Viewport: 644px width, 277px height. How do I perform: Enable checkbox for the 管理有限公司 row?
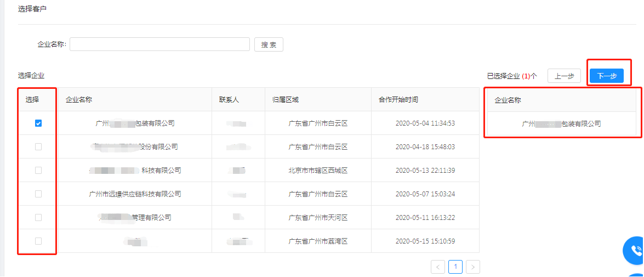38,218
